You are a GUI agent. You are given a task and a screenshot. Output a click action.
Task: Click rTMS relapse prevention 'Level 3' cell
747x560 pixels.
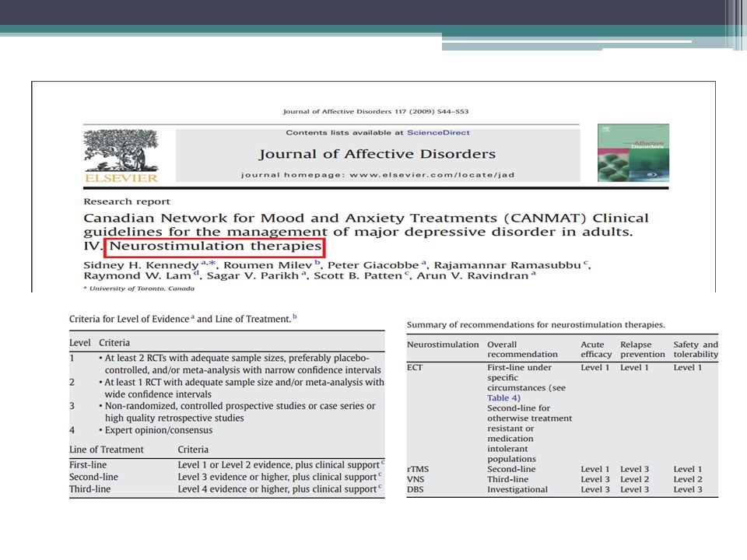coord(634,469)
